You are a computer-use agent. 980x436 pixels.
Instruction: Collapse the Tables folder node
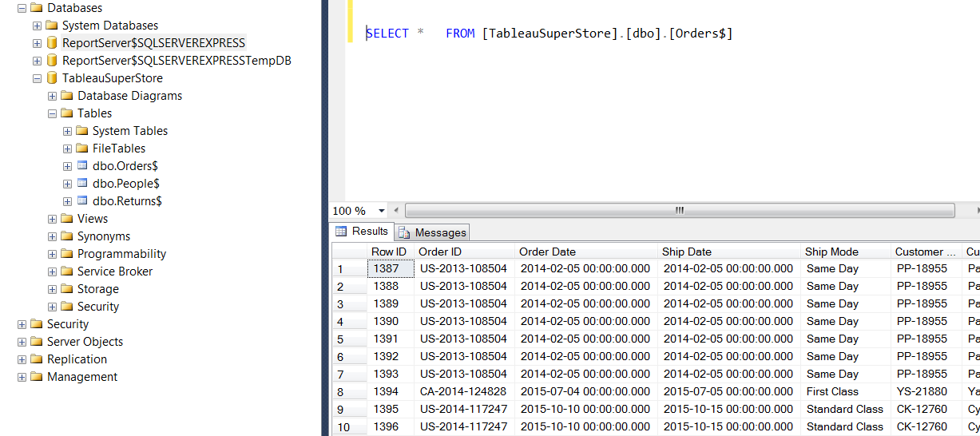pos(52,113)
